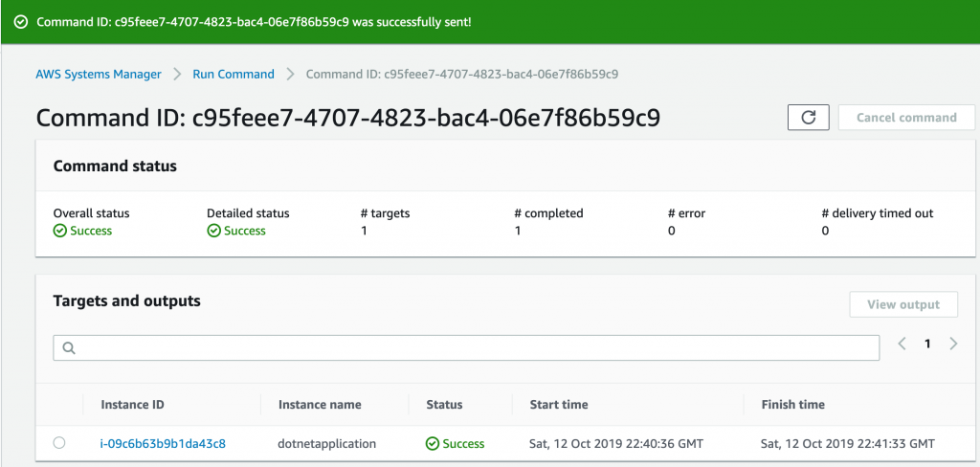Click the finish time 22:41:33 GMT cell
Viewport: 980px width, 467px height.
[x=848, y=444]
